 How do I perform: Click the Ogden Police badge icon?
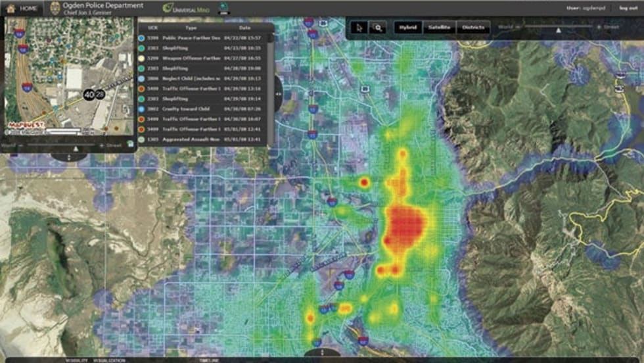[x=55, y=9]
